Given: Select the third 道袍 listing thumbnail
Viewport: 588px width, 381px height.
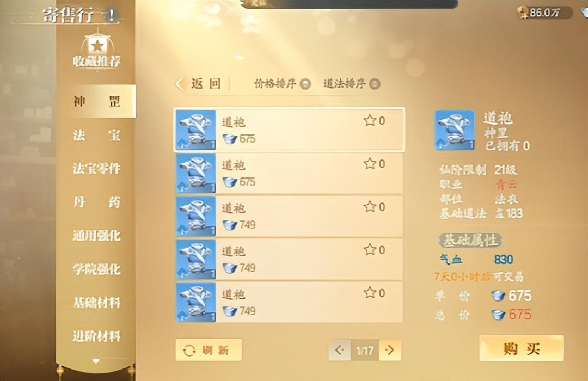Looking at the screenshot, I should click(196, 217).
